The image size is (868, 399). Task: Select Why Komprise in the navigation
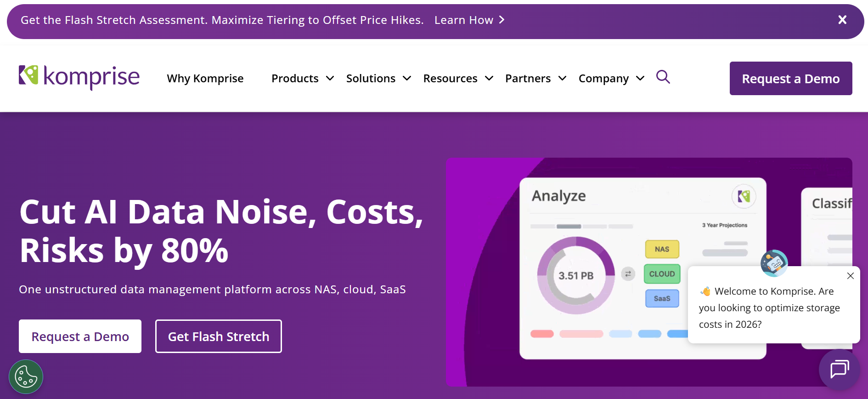[205, 78]
